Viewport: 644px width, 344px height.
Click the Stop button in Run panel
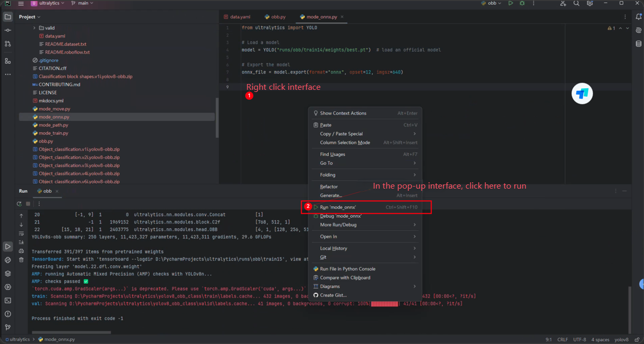(x=29, y=203)
